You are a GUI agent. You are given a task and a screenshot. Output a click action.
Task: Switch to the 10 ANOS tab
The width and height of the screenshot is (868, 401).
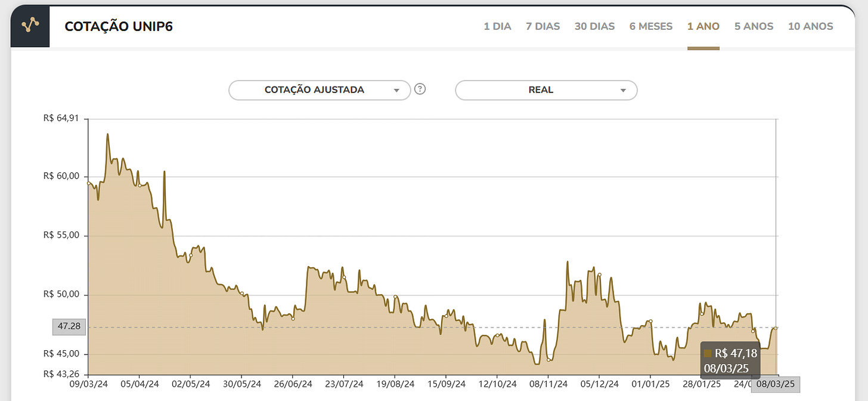point(811,26)
